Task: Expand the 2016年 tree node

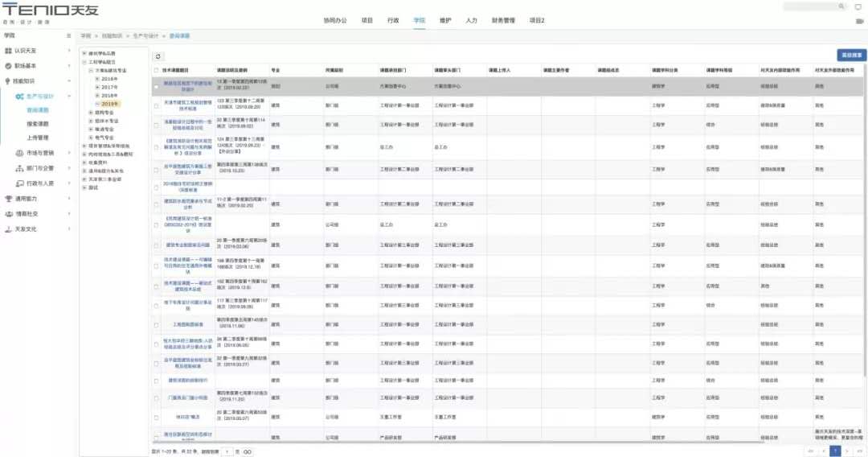Action: pos(97,79)
